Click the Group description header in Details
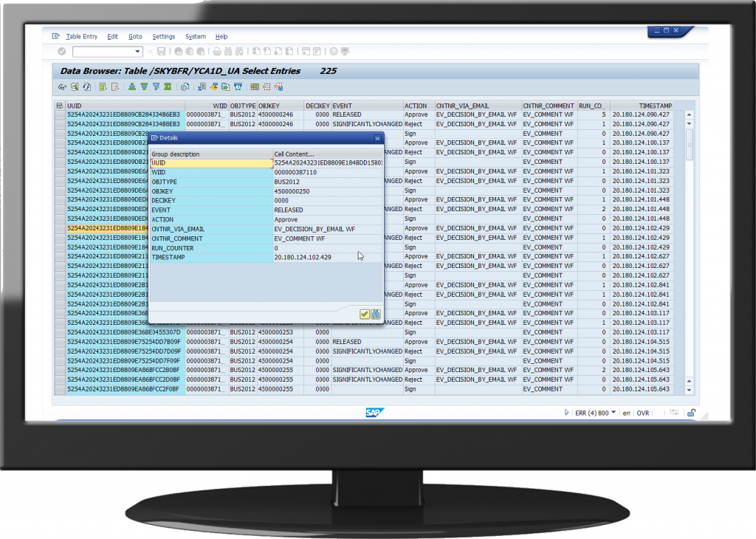Screen dimensions: 756x539 pos(176,154)
